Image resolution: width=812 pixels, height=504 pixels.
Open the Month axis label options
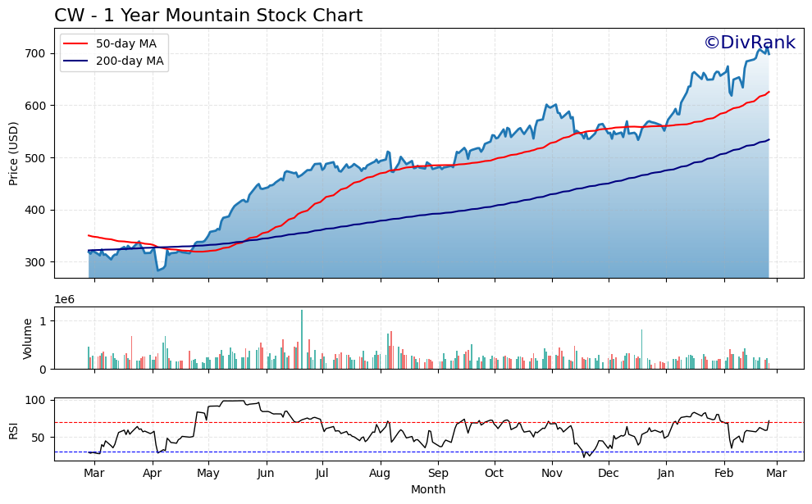(424, 490)
